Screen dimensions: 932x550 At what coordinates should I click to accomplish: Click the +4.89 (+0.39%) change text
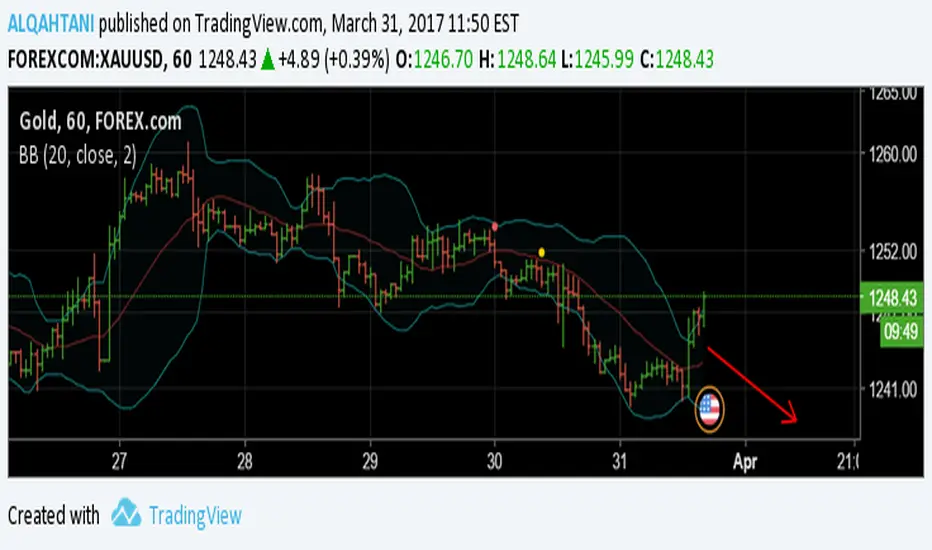point(334,59)
